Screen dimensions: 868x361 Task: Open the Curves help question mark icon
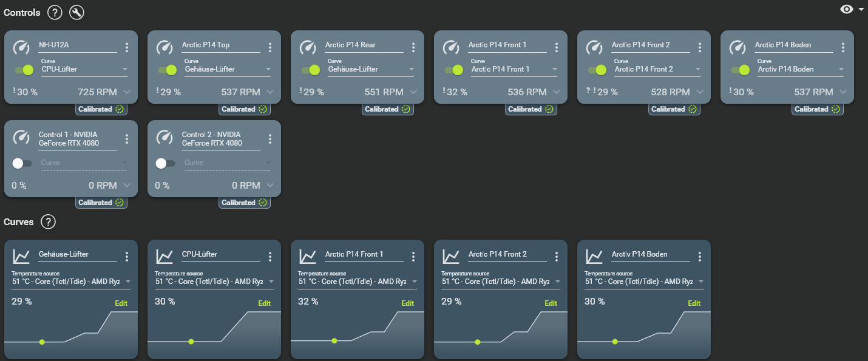coord(48,222)
